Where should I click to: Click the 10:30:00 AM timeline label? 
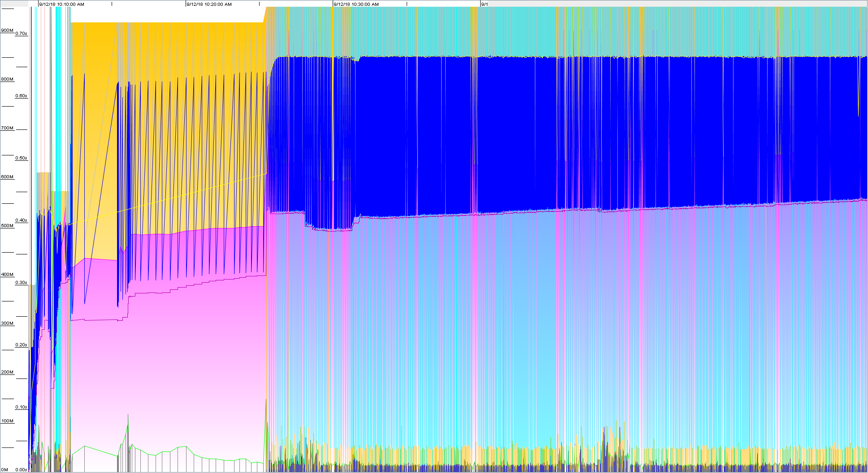click(x=356, y=4)
